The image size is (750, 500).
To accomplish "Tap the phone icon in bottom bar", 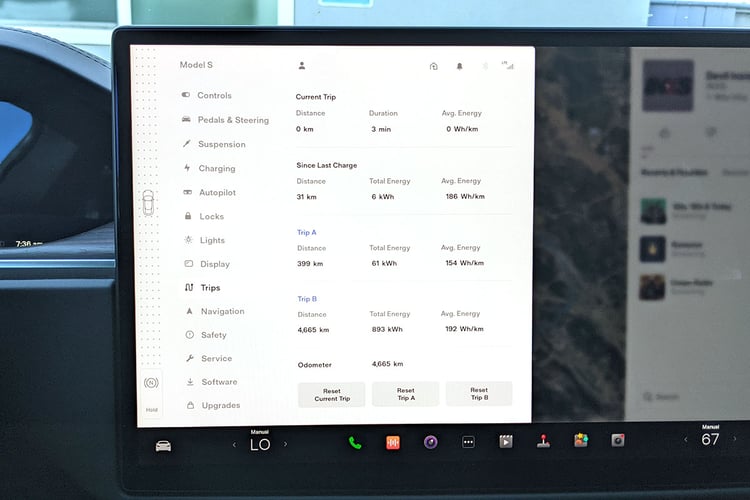I will point(355,442).
